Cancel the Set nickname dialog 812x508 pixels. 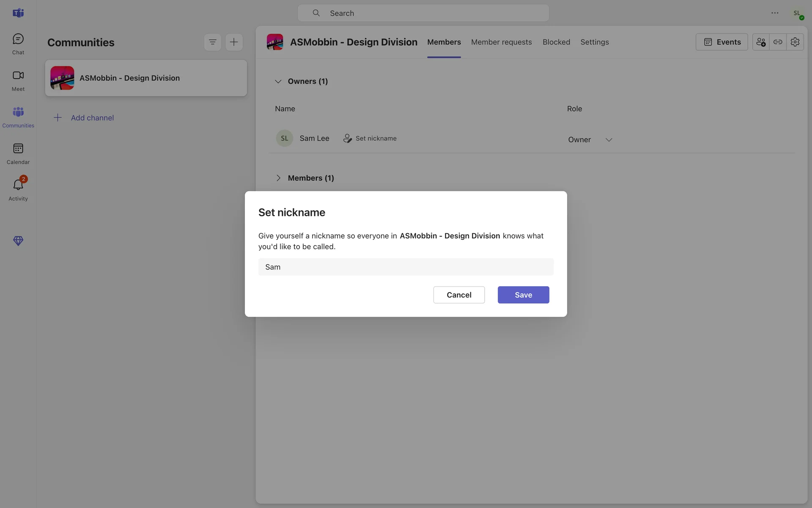(x=459, y=295)
